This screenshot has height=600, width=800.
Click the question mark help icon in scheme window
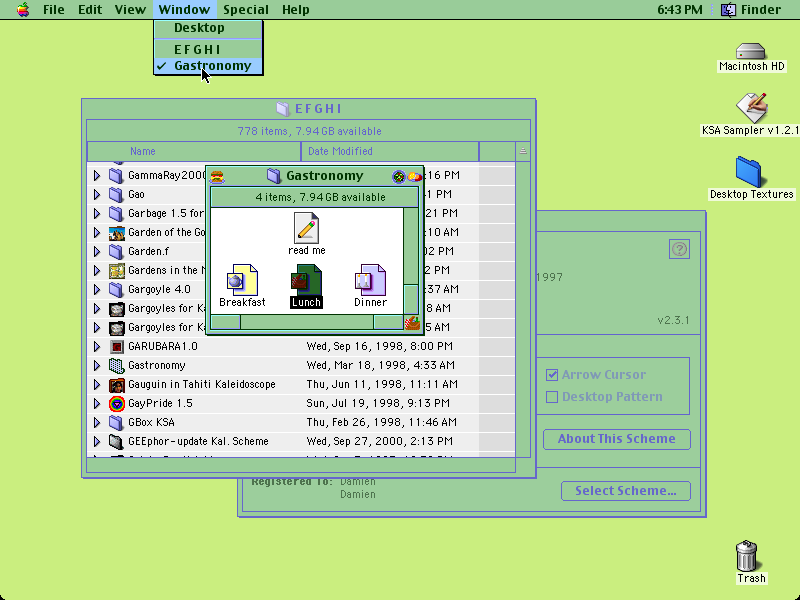pyautogui.click(x=679, y=249)
